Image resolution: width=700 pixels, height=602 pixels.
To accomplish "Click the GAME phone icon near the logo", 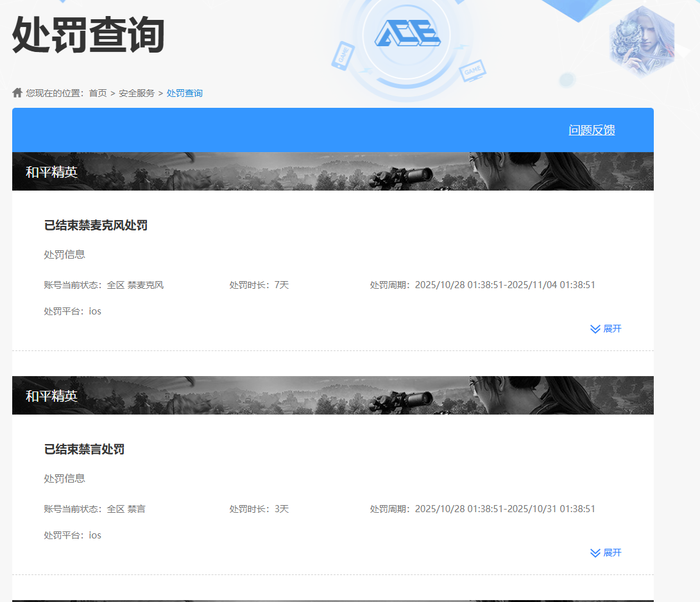I will pos(343,55).
